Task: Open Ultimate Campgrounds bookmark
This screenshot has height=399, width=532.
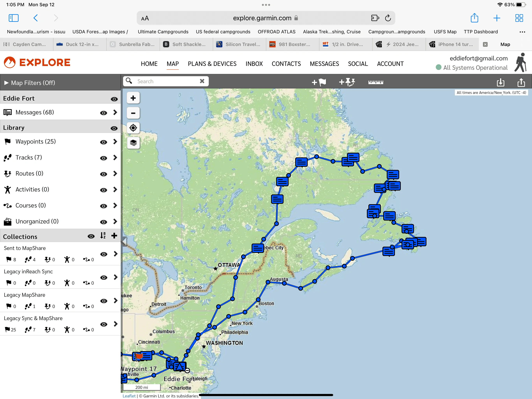Action: click(163, 32)
